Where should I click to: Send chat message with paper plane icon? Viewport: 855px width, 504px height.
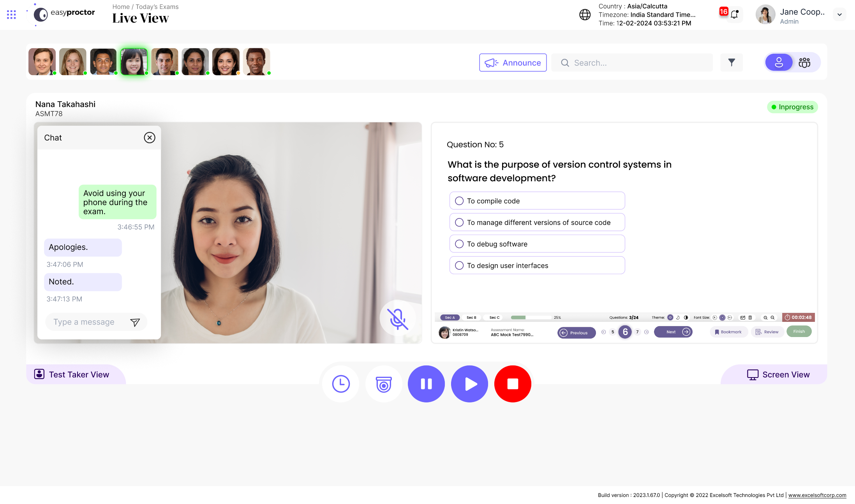[x=135, y=322]
